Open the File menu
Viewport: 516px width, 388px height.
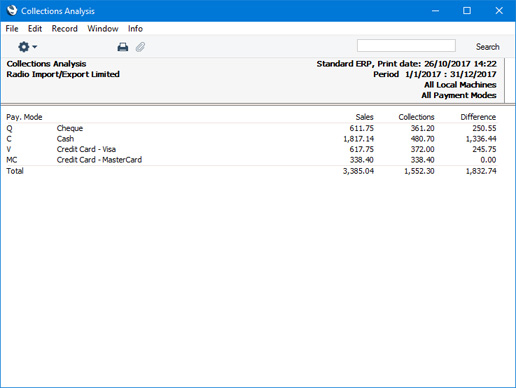pyautogui.click(x=12, y=29)
